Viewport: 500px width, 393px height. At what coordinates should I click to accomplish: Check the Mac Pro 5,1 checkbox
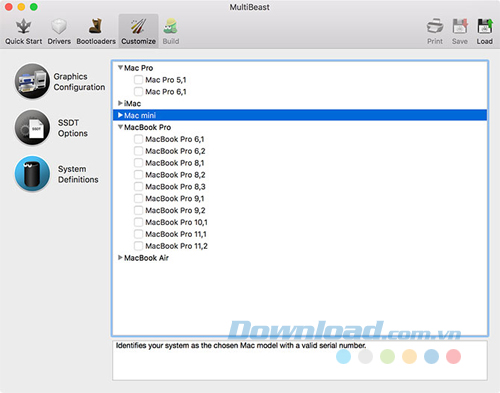pyautogui.click(x=138, y=80)
